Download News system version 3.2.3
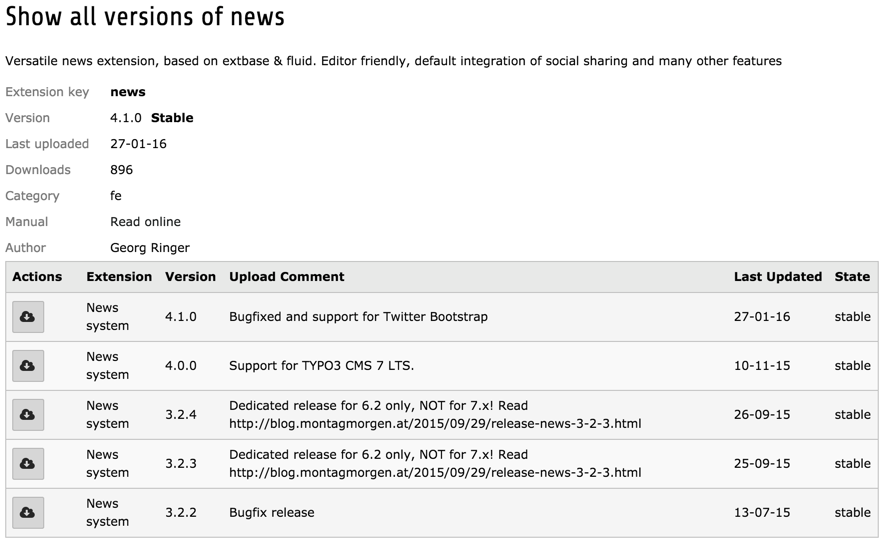The height and width of the screenshot is (547, 886). [28, 464]
